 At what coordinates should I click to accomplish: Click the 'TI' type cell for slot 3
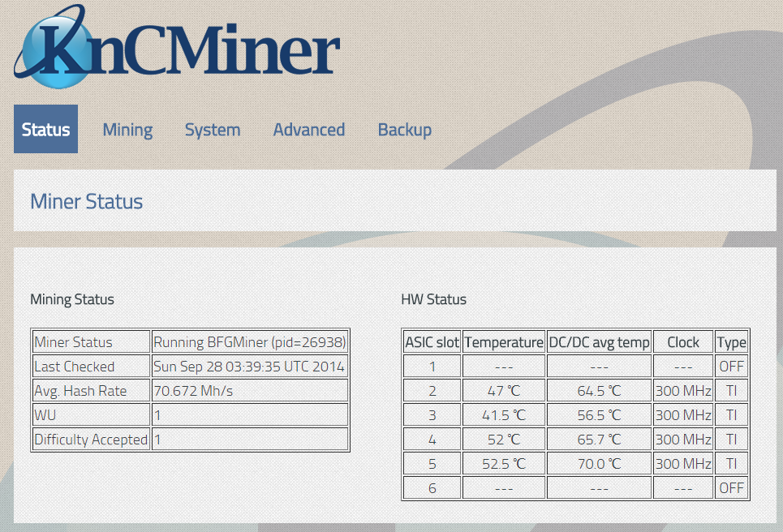tap(732, 415)
